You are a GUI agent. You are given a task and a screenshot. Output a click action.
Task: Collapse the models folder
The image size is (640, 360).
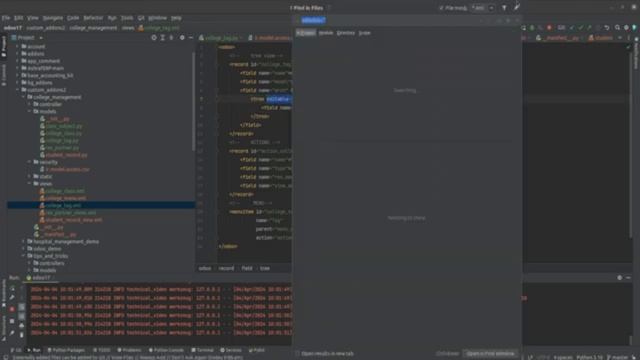(30, 111)
